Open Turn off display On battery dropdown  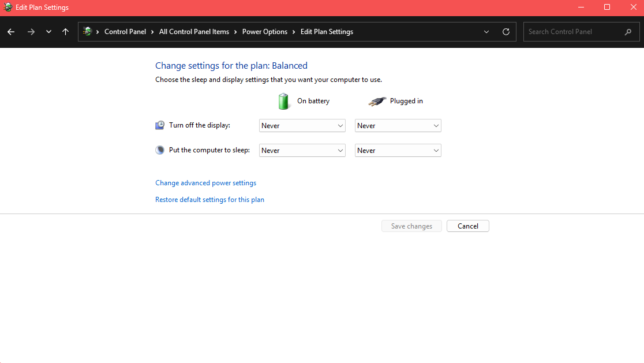tap(302, 126)
